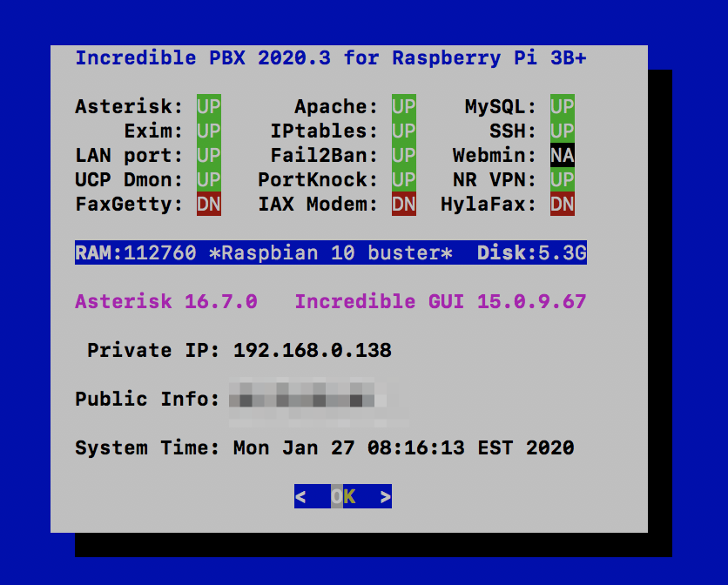Click the SSH UP status indicator
The image size is (728, 585).
coord(563,131)
